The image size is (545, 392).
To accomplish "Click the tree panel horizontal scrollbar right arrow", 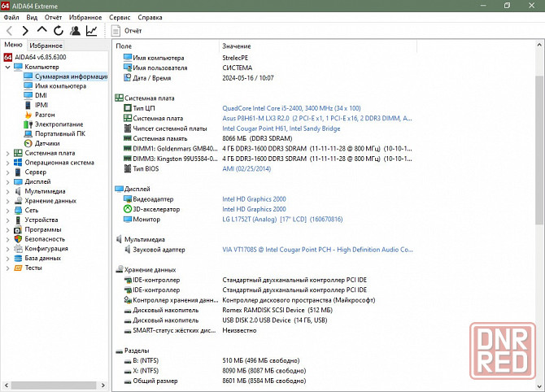I will pyautogui.click(x=102, y=385).
